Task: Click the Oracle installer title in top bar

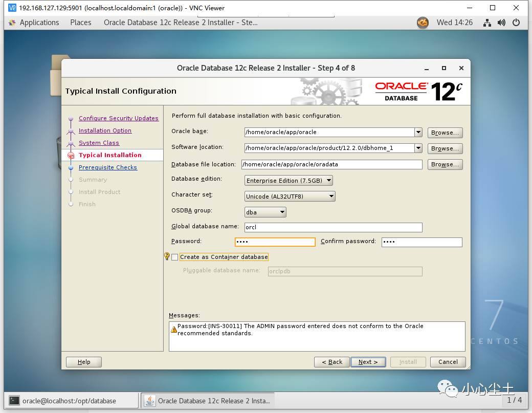Action: point(181,23)
